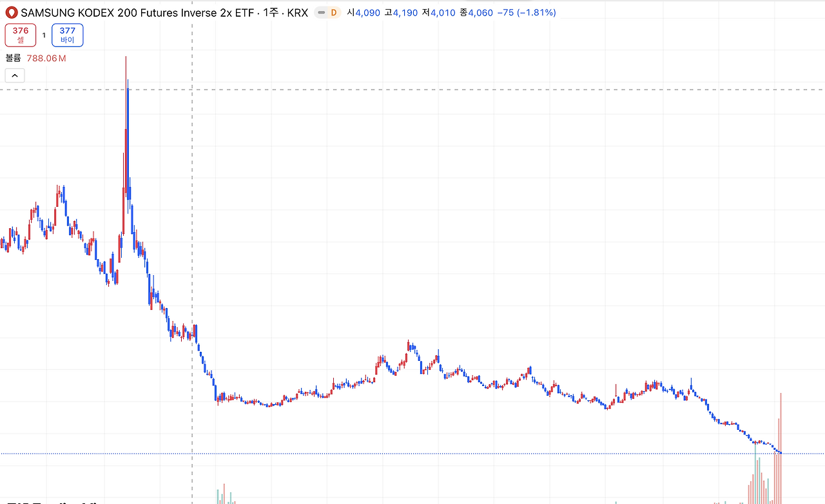Collapse the indicator legend with the chevron
The image size is (825, 504).
click(15, 75)
